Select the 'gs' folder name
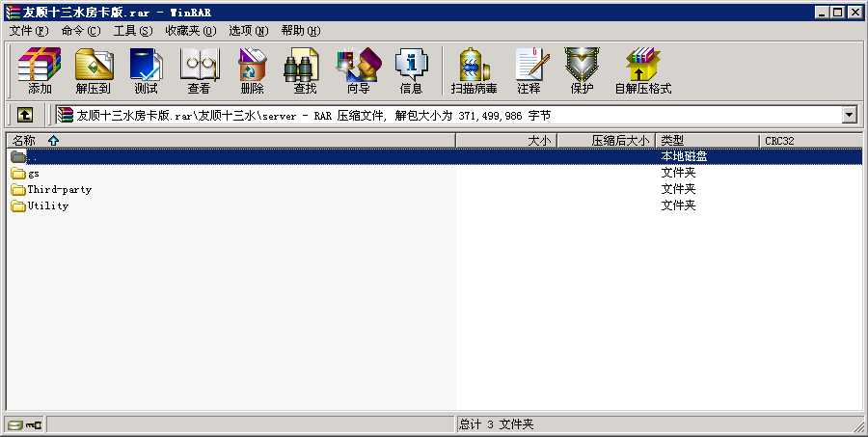 pyautogui.click(x=34, y=174)
